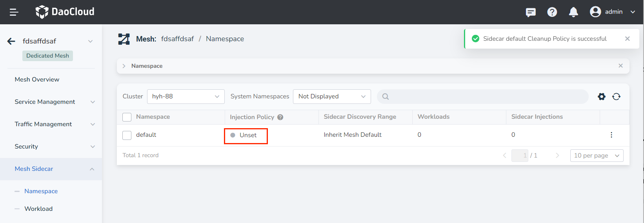Open the notifications bell
The image size is (644, 223).
pyautogui.click(x=573, y=12)
